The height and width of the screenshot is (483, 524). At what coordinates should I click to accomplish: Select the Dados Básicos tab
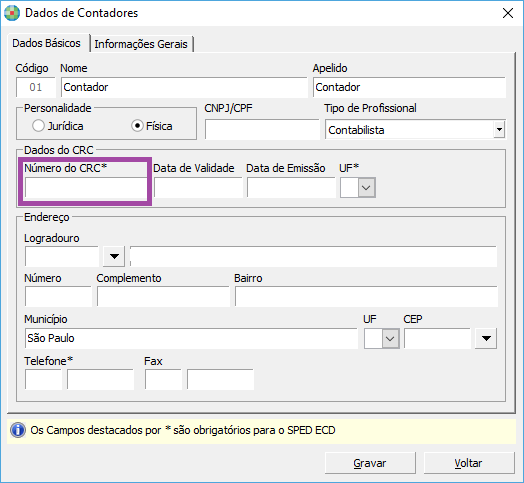(x=46, y=43)
